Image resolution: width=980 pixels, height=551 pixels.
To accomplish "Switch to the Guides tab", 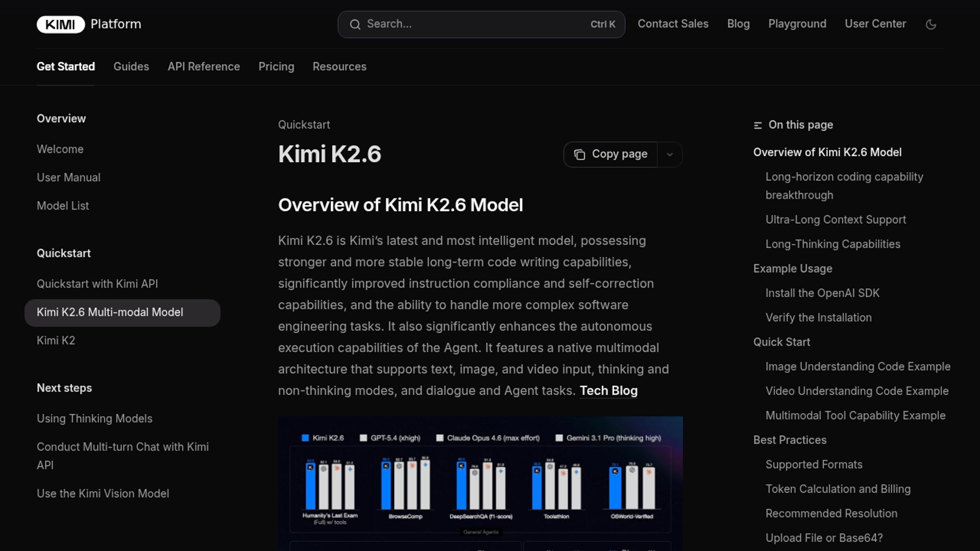I will click(131, 66).
